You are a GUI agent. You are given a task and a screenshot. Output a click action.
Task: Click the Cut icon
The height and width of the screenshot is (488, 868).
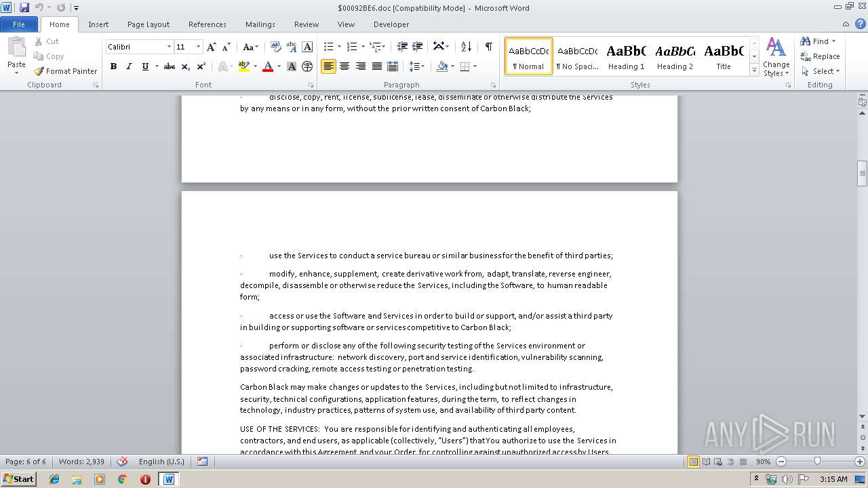(x=39, y=41)
